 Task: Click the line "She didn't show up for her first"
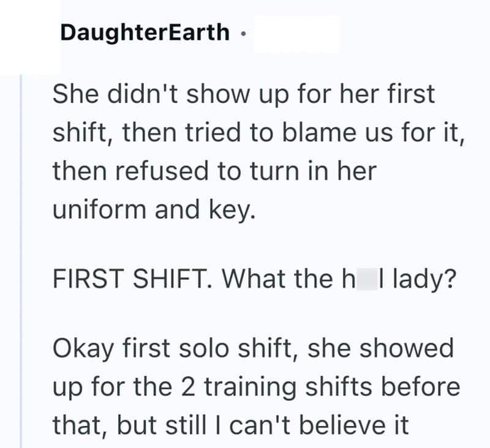244,96
